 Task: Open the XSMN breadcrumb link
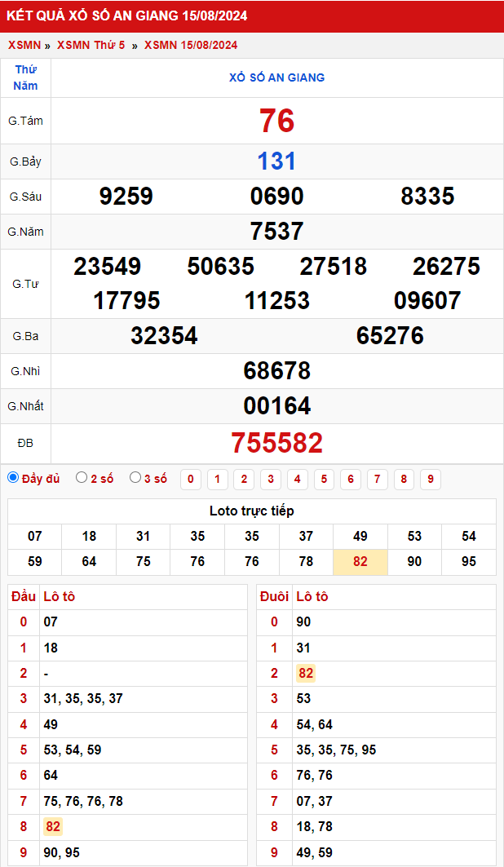(x=24, y=45)
